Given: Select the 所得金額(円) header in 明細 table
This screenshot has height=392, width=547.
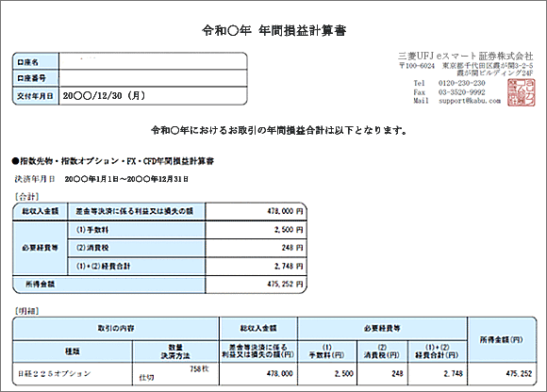Looking at the screenshot, I should click(502, 340).
